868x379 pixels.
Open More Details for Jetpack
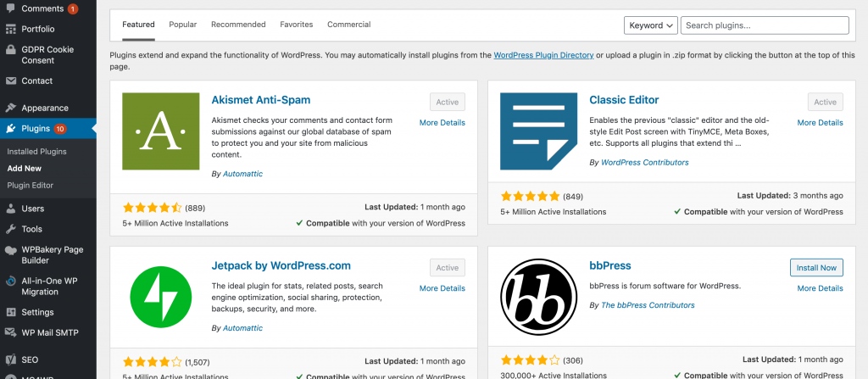pos(442,288)
